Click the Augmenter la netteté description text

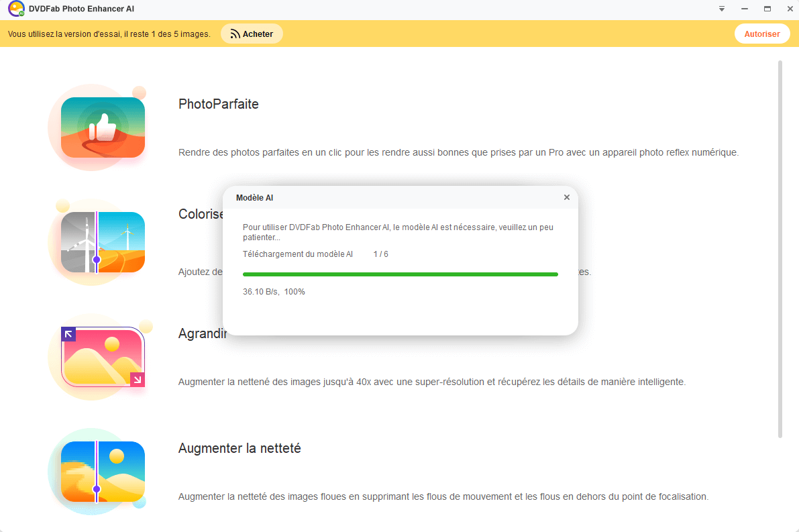tap(443, 496)
